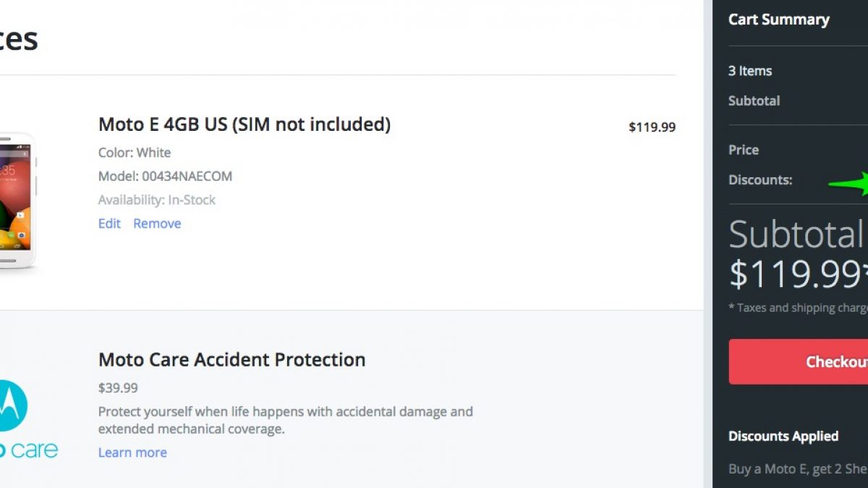
Task: Click the Buy a Moto E promotion text
Action: click(797, 468)
